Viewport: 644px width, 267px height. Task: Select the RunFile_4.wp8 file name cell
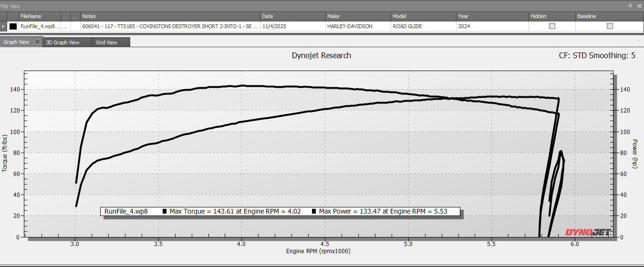[x=40, y=27]
